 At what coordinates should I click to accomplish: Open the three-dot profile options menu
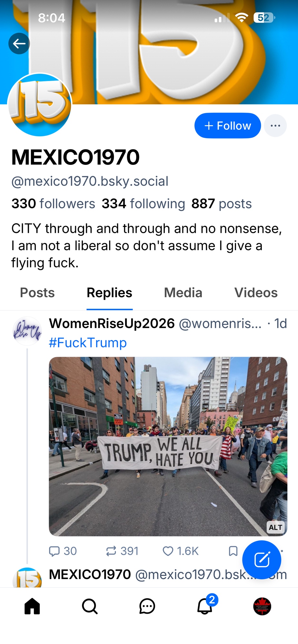[275, 126]
